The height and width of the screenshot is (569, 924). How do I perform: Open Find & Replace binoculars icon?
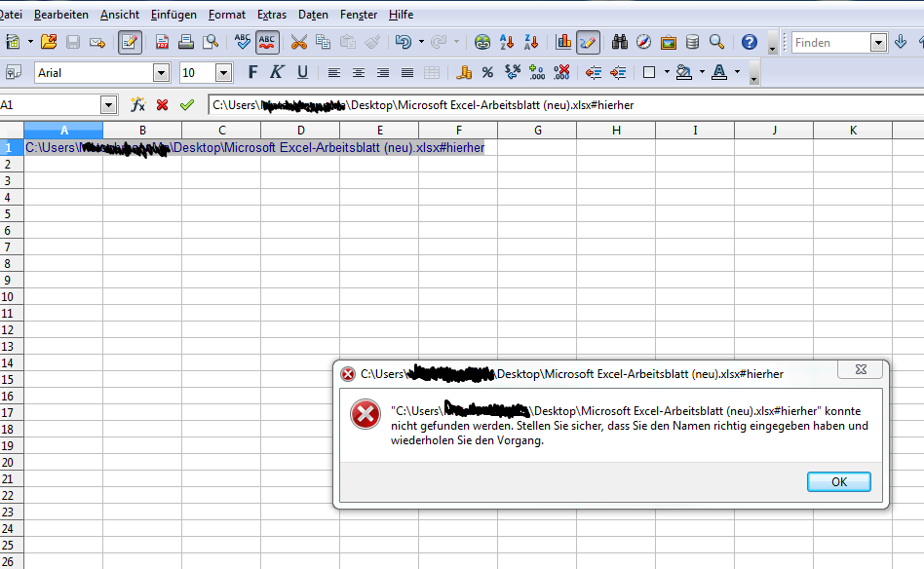[619, 42]
